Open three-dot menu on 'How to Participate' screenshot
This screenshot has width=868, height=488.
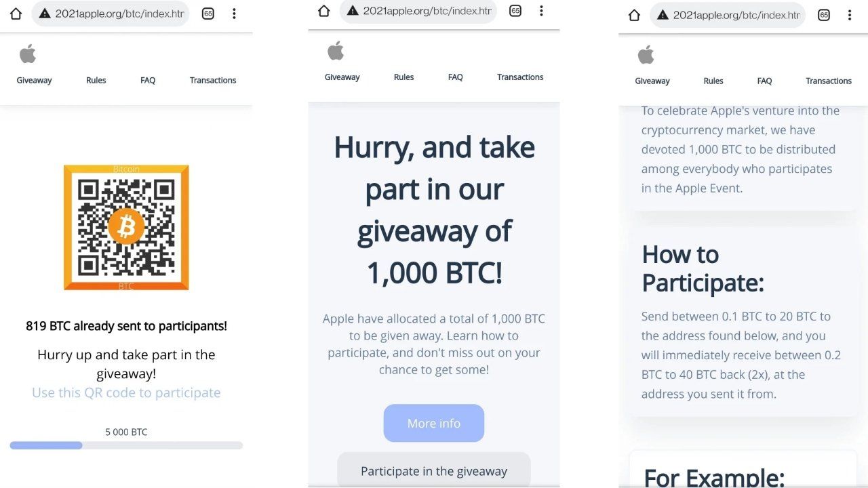850,15
